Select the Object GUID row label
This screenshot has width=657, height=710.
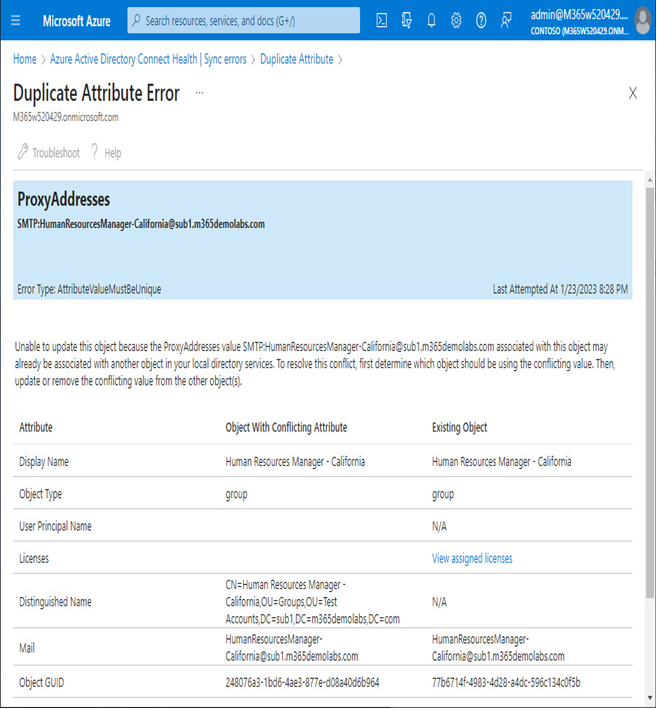[x=41, y=682]
